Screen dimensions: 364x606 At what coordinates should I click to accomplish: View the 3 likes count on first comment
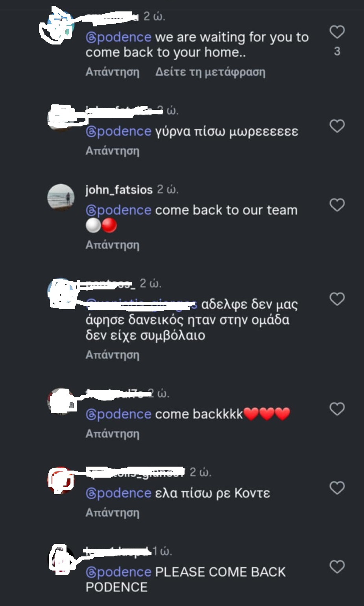point(337,51)
